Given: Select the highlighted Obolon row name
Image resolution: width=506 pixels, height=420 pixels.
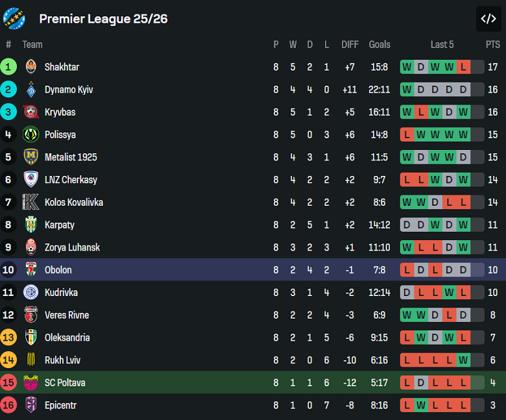Looking at the screenshot, I should coord(58,270).
